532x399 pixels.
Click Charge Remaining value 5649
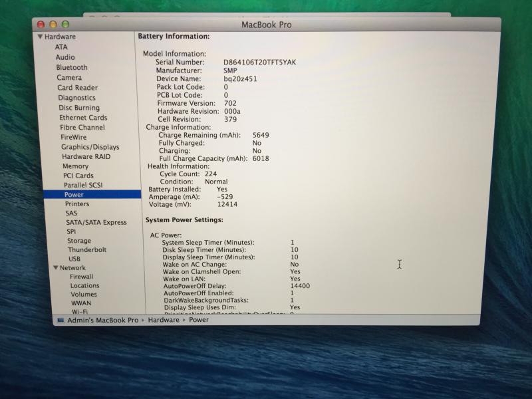coord(261,135)
